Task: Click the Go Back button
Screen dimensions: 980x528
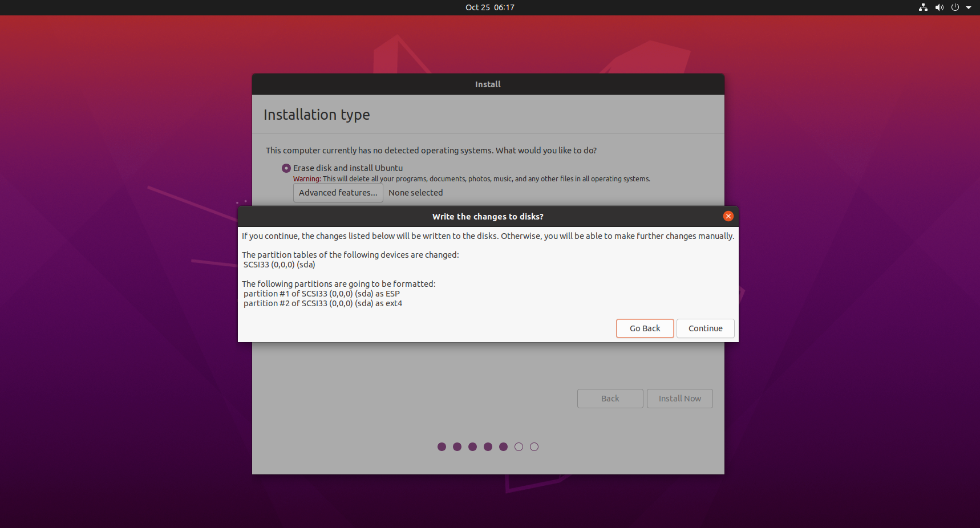Action: (645, 328)
